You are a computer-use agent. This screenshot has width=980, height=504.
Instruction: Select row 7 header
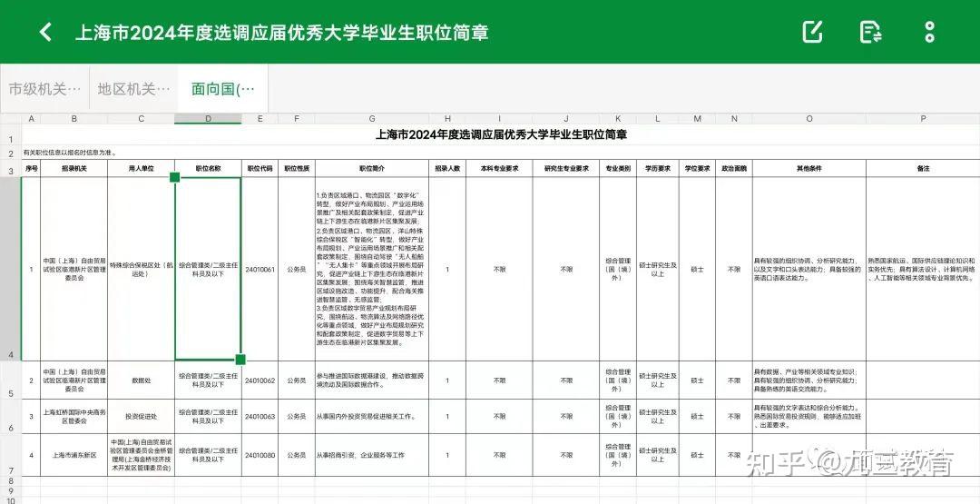click(x=11, y=455)
